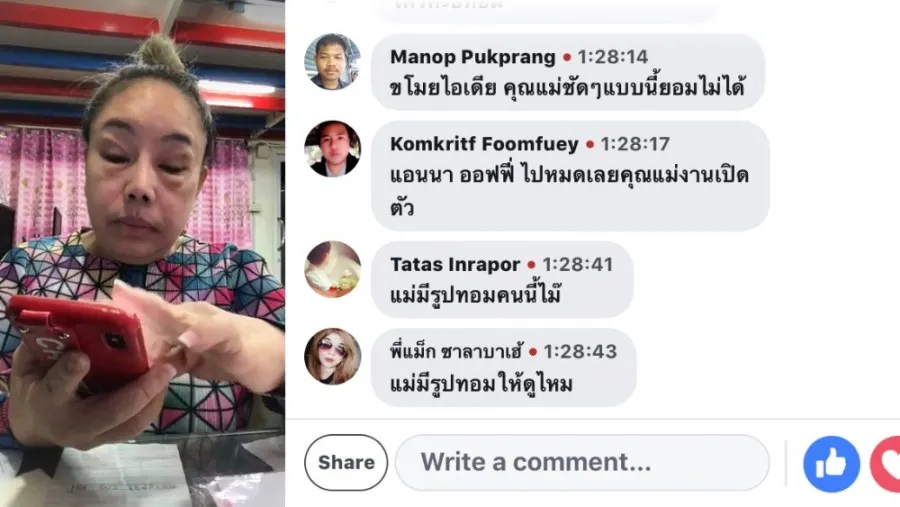Select the partially hidden comment at top

coord(547,10)
